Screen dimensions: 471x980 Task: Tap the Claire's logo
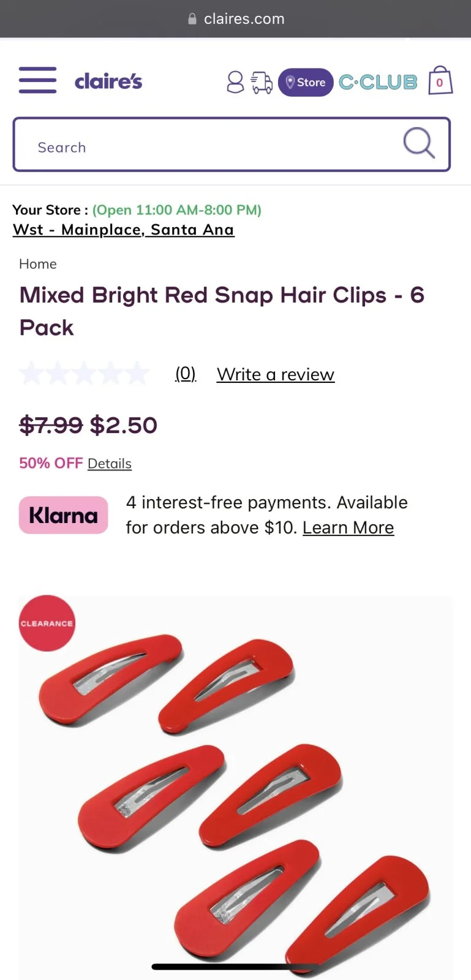[x=108, y=81]
